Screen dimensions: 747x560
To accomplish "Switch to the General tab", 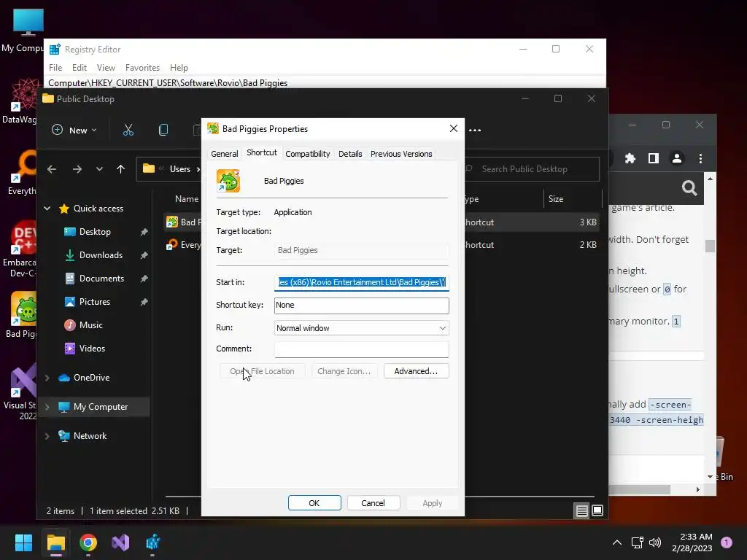I will 225,154.
